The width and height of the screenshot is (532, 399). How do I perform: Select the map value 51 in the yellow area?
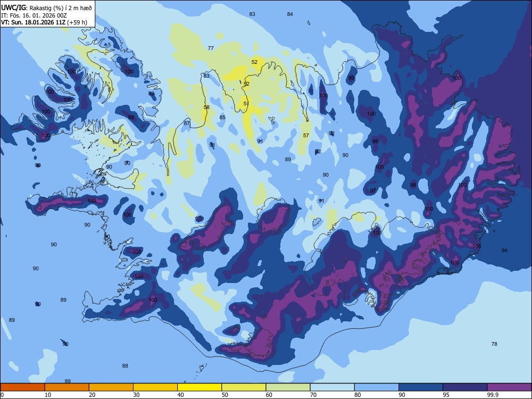pos(246,104)
